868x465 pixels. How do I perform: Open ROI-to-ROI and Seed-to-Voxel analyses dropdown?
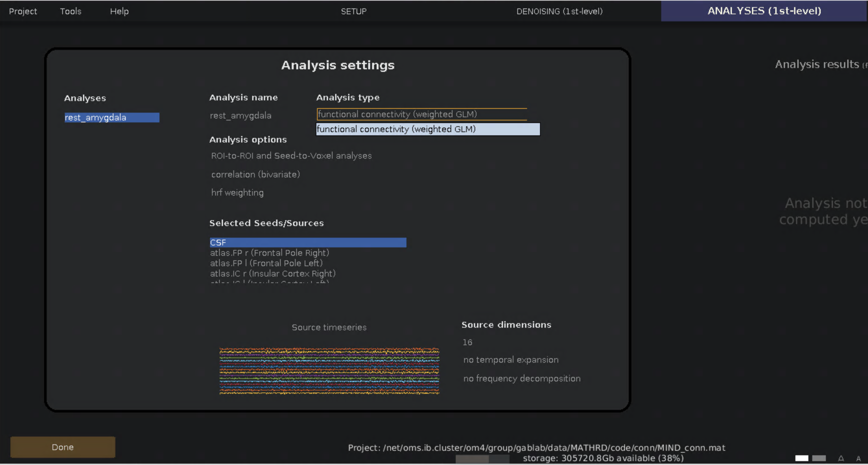pos(291,156)
